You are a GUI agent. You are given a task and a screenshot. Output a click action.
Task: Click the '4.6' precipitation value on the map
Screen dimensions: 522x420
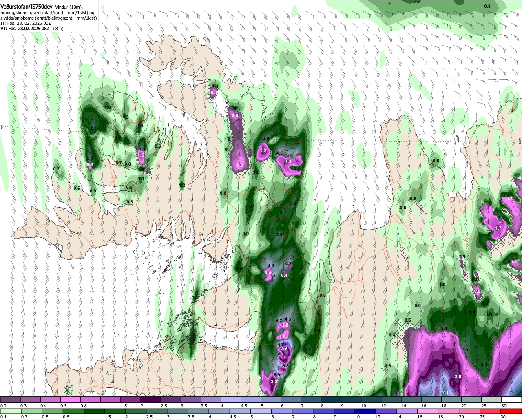tap(290, 155)
